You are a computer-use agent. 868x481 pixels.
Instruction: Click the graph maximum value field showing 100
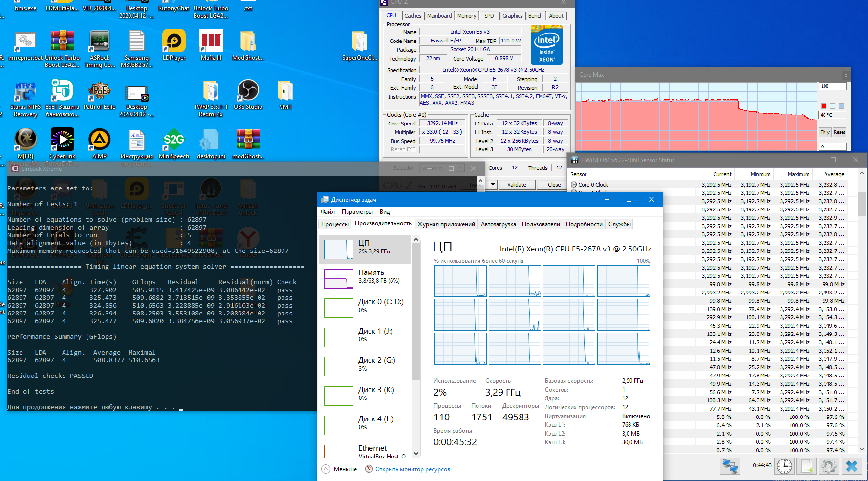coord(832,86)
